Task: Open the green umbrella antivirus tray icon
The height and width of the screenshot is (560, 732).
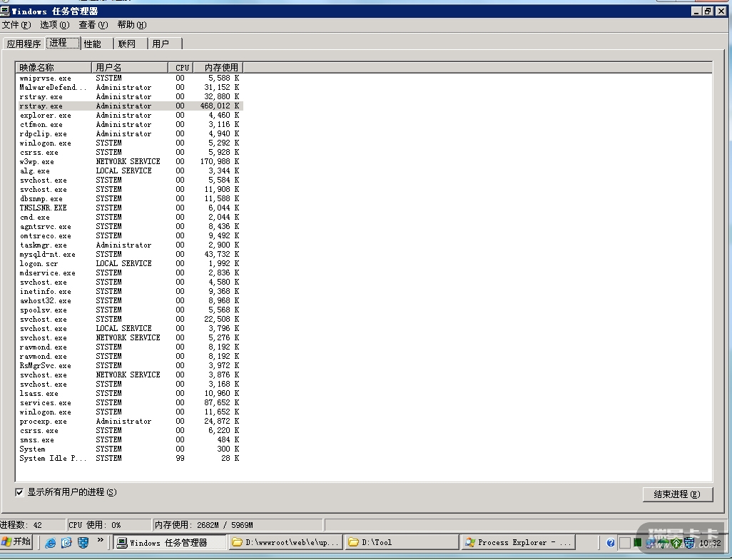Action: click(663, 543)
